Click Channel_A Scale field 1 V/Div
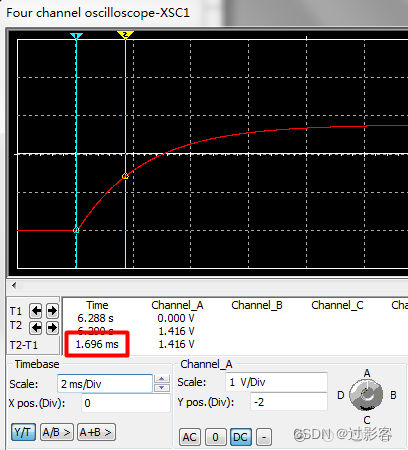 click(276, 382)
